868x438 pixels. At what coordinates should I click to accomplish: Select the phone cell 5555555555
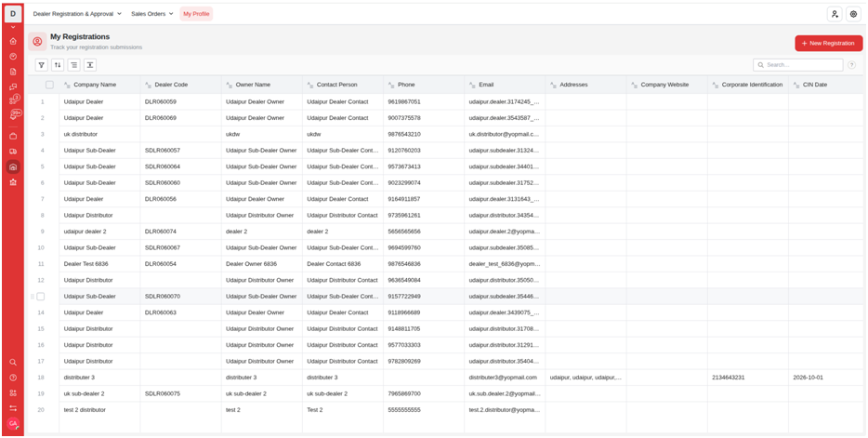(424, 410)
